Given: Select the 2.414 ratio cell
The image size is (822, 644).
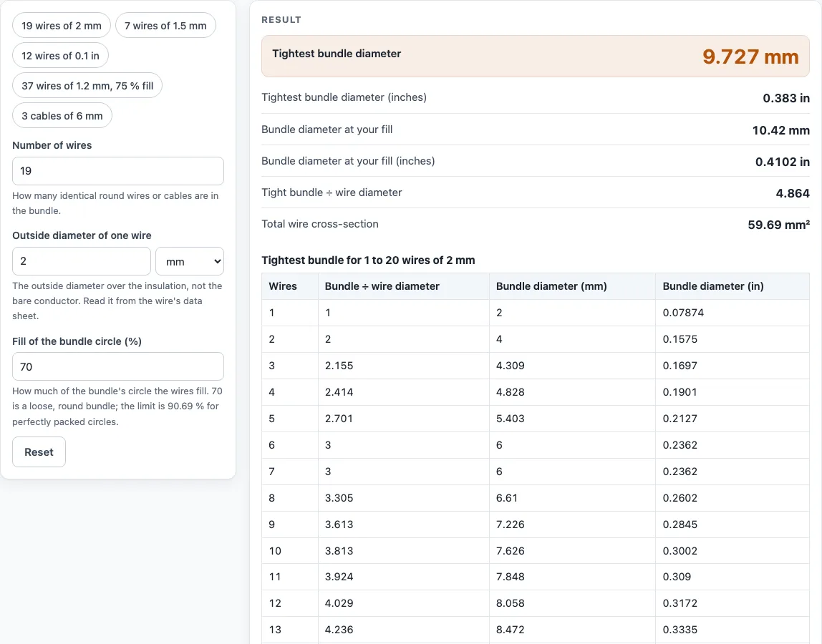Looking at the screenshot, I should tap(404, 392).
